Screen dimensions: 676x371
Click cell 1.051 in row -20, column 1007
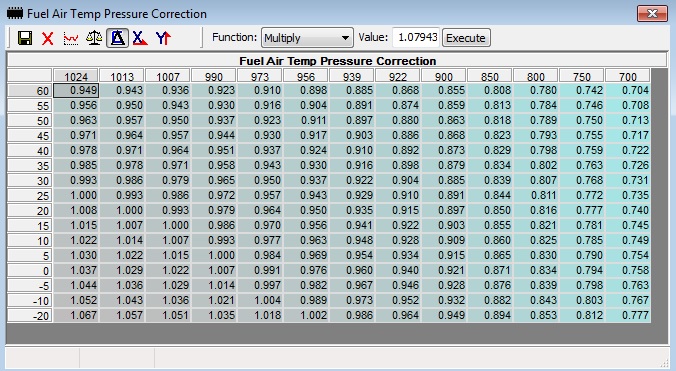(168, 315)
